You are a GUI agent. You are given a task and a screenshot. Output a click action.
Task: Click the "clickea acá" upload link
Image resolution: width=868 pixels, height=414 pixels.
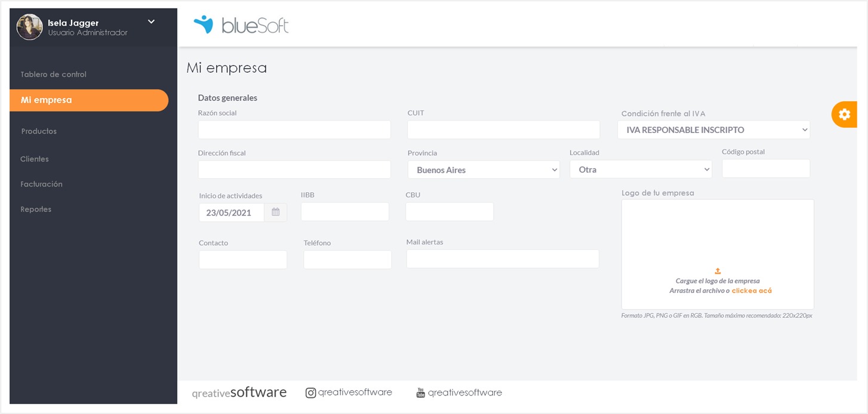752,291
